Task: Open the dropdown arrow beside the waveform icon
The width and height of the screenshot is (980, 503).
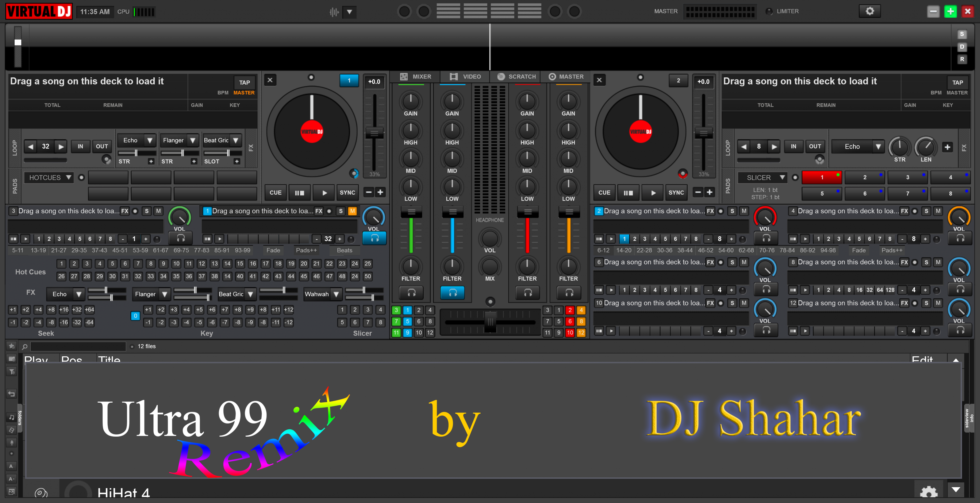Action: 349,12
